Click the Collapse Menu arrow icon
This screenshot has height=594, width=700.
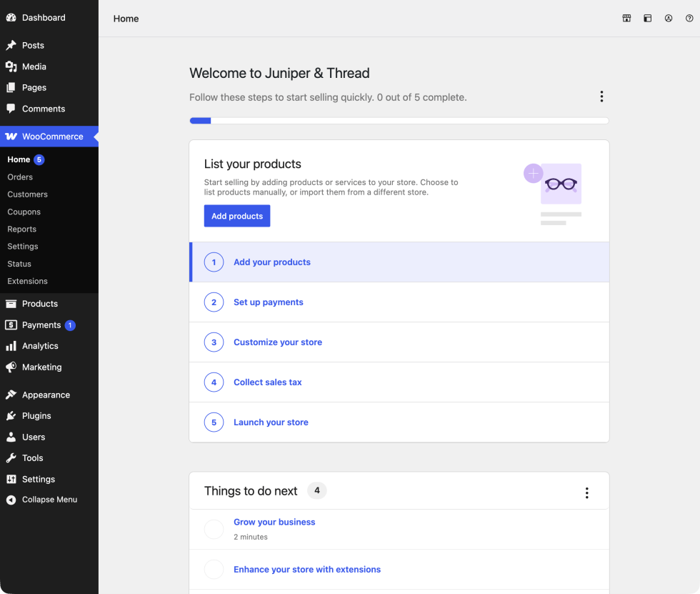[11, 500]
